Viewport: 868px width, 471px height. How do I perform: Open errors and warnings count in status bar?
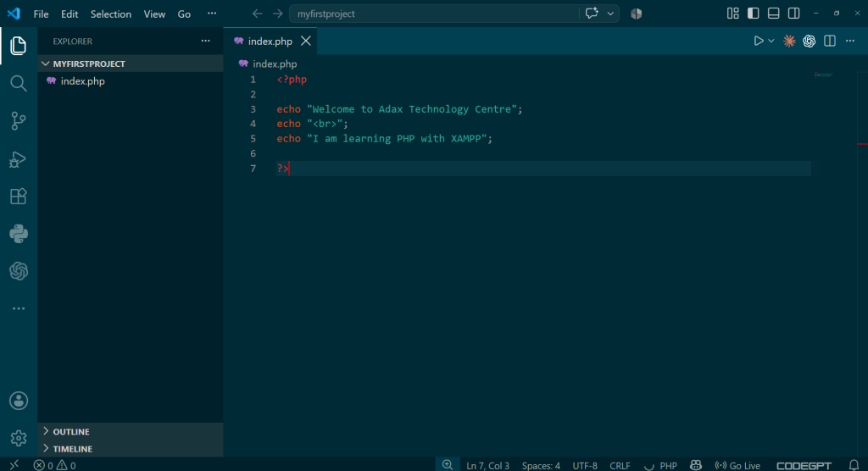pos(54,465)
